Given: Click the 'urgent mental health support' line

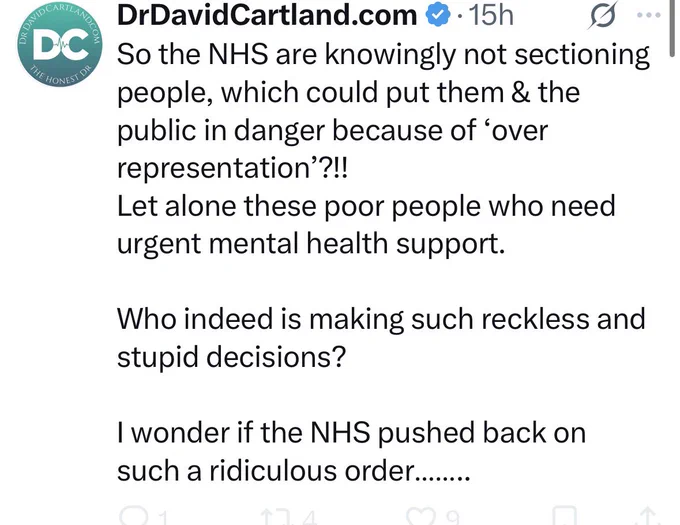Looking at the screenshot, I should coord(311,244).
